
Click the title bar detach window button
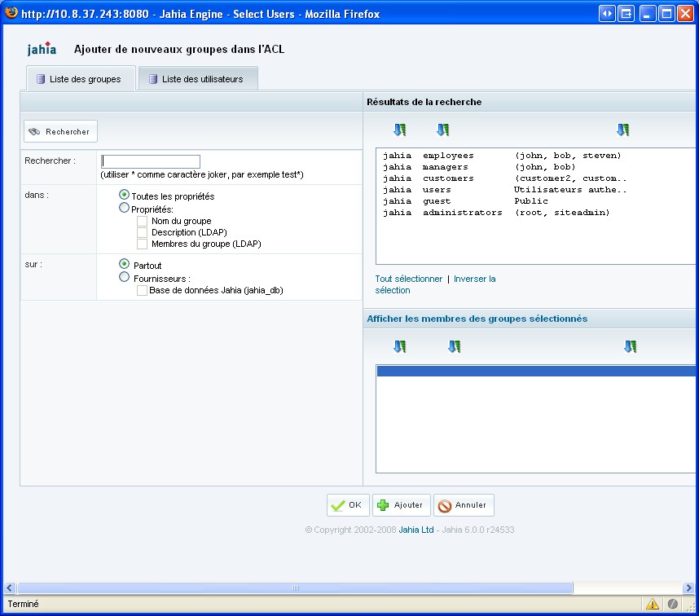coord(626,14)
